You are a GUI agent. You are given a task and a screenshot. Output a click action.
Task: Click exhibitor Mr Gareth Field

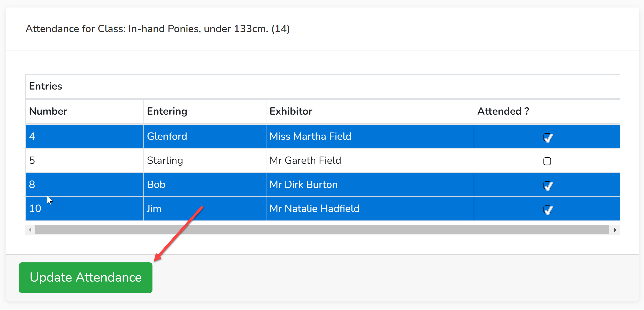point(370,160)
